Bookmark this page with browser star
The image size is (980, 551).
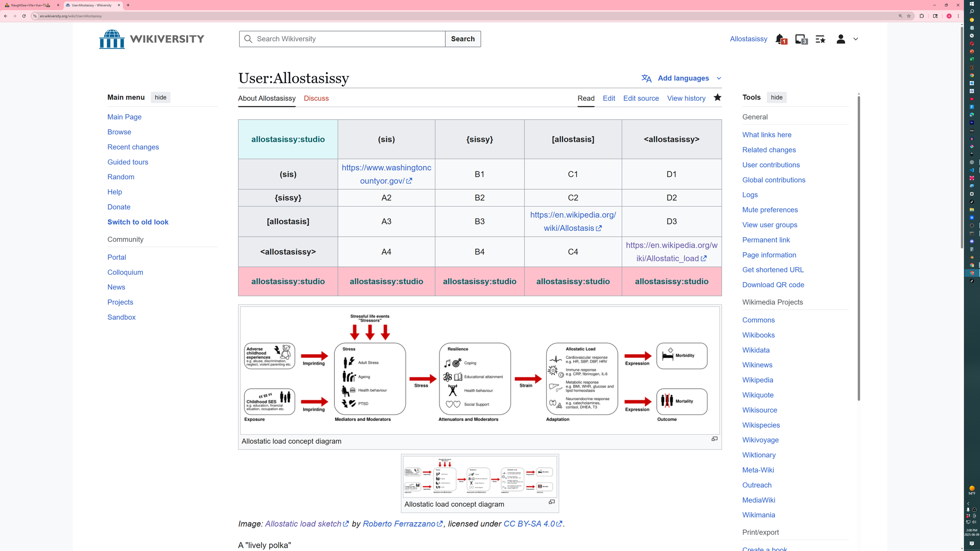909,16
